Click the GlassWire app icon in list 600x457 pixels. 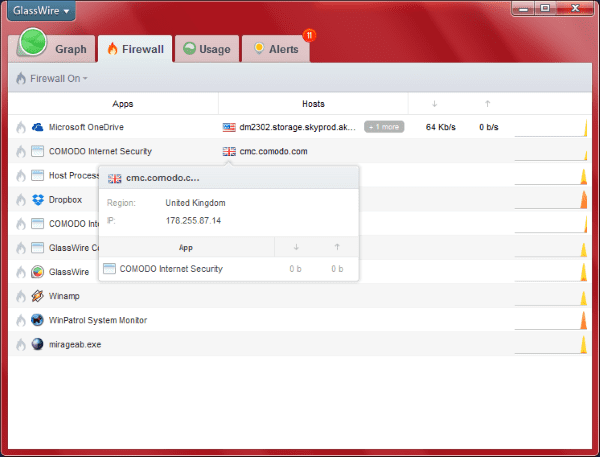click(x=38, y=272)
